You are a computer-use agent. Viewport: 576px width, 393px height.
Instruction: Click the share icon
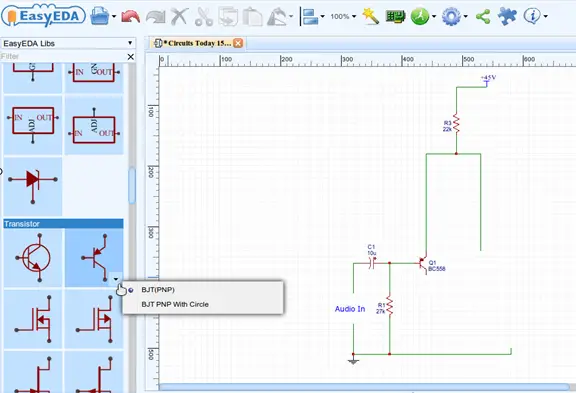click(x=483, y=17)
